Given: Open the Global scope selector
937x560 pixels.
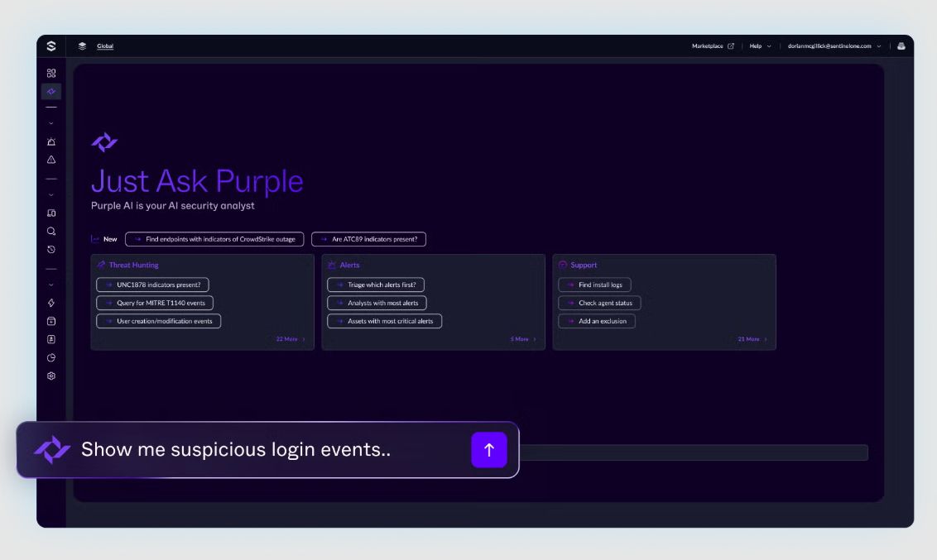Looking at the screenshot, I should tap(105, 46).
